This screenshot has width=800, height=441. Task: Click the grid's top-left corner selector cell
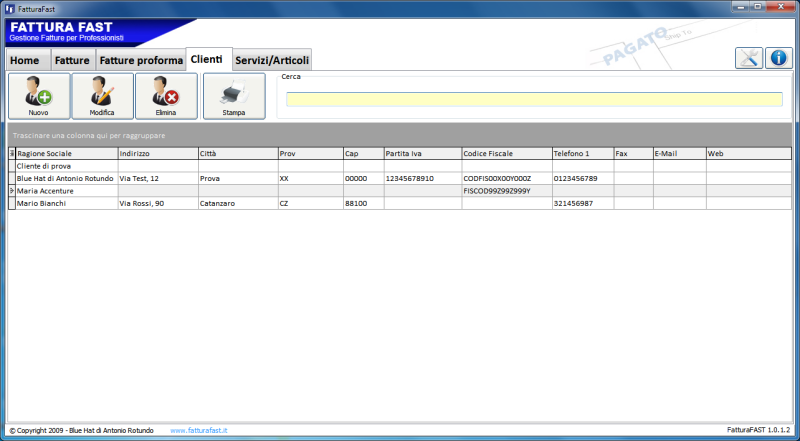point(12,154)
